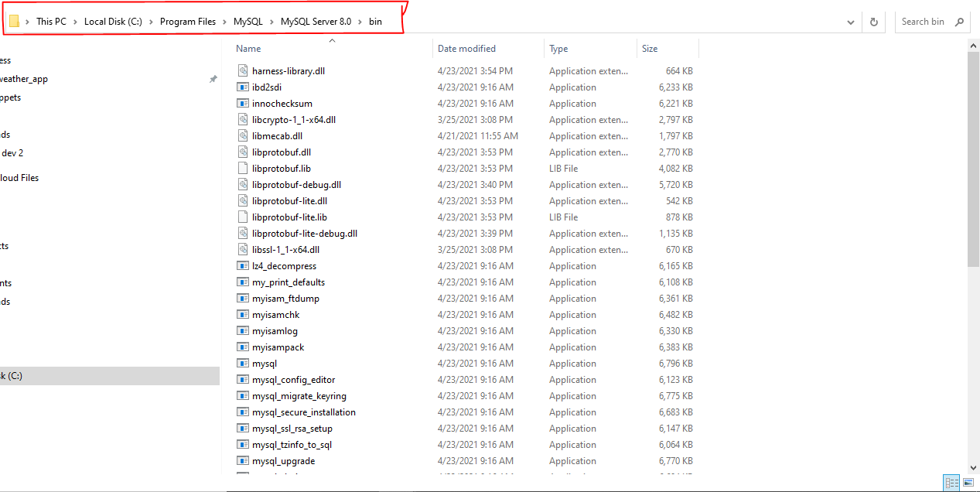The height and width of the screenshot is (492, 980).
Task: Click the my_print_defaults application icon
Action: click(242, 282)
